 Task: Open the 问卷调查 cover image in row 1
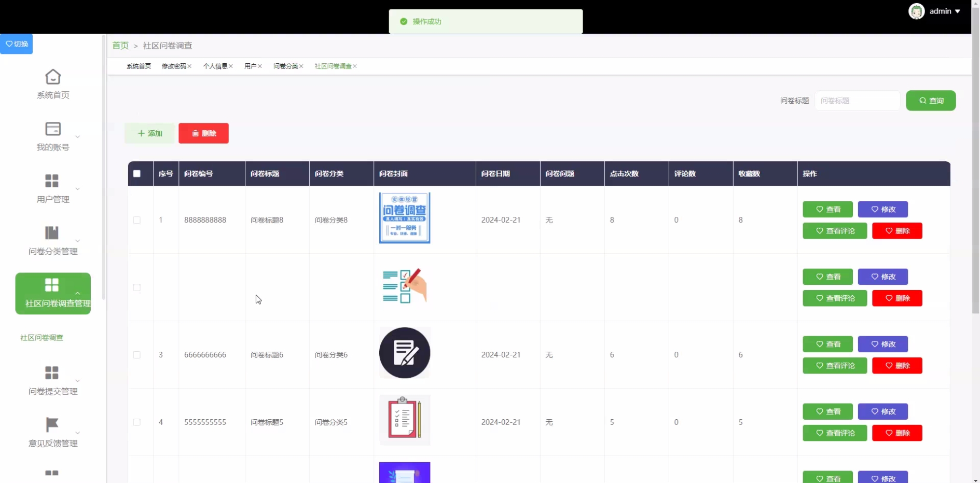click(405, 218)
